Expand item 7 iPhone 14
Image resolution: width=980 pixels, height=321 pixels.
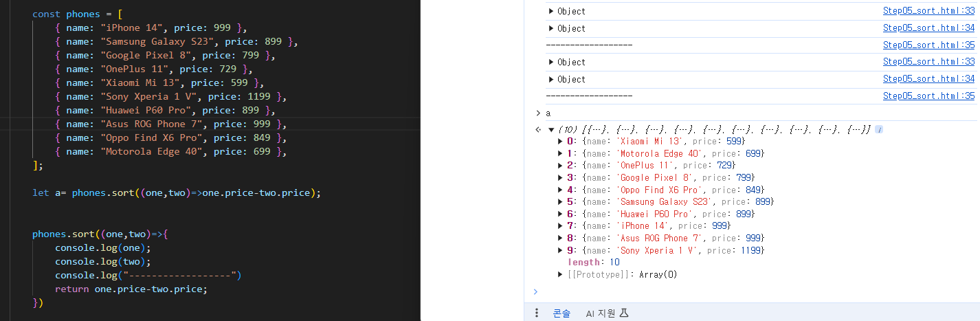click(561, 225)
